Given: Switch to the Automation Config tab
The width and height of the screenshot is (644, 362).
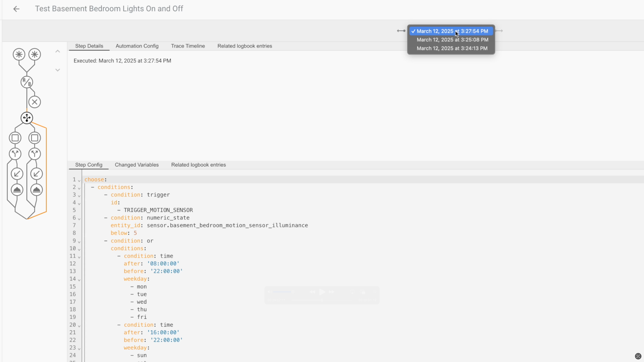Looking at the screenshot, I should tap(137, 46).
